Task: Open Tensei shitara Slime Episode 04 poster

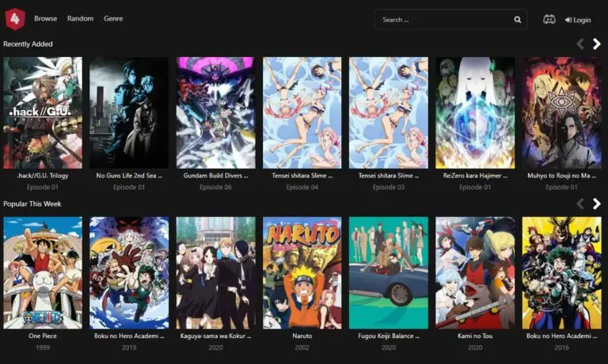Action: click(302, 113)
